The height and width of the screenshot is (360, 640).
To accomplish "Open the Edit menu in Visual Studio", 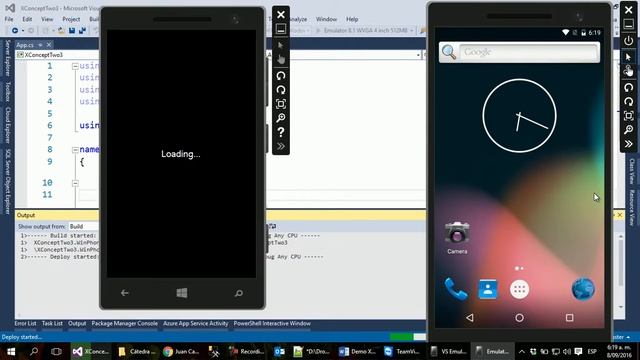I will [27, 19].
